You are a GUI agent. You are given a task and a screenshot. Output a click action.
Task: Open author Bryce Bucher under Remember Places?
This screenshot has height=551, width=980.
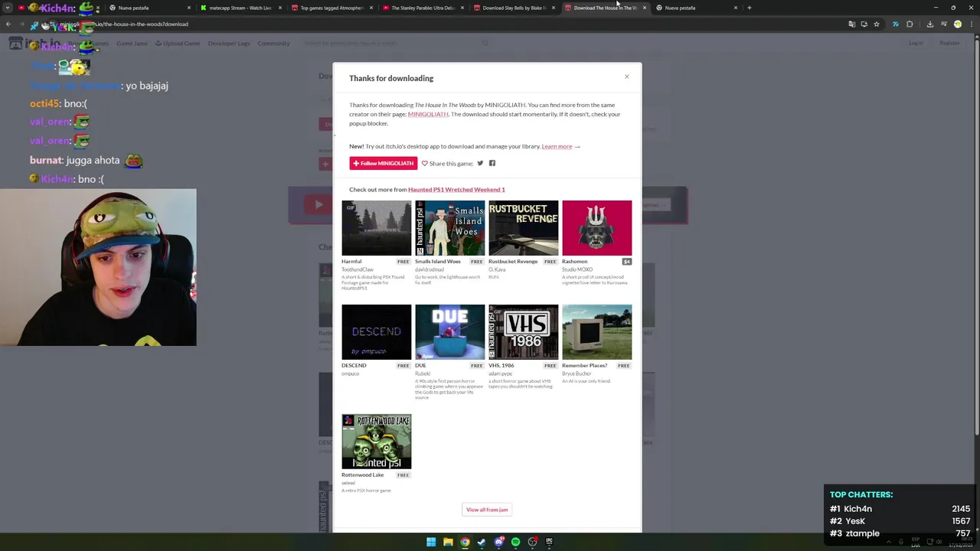[x=577, y=373]
